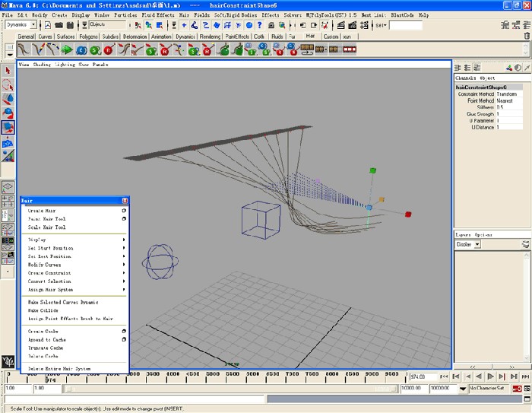Screen dimensions: 532x413
Task: Expand Create Constraint submenu
Action: click(x=74, y=273)
